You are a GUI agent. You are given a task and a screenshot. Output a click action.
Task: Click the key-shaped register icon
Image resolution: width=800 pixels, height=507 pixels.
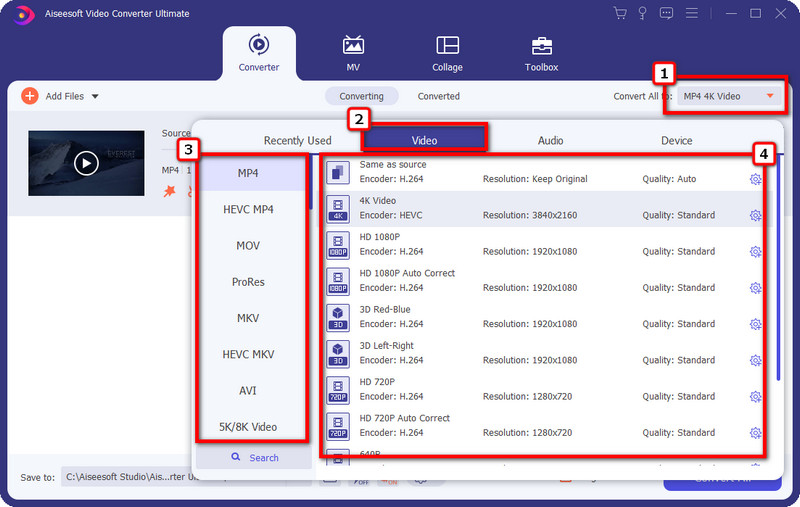641,13
